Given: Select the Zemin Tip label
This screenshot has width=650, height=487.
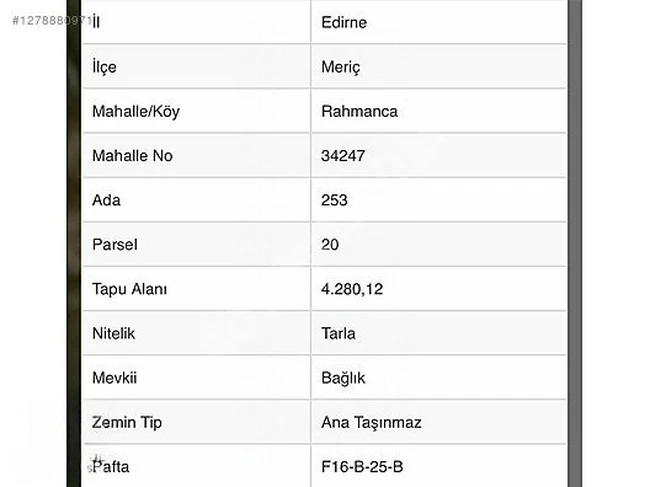Looking at the screenshot, I should pyautogui.click(x=126, y=422).
